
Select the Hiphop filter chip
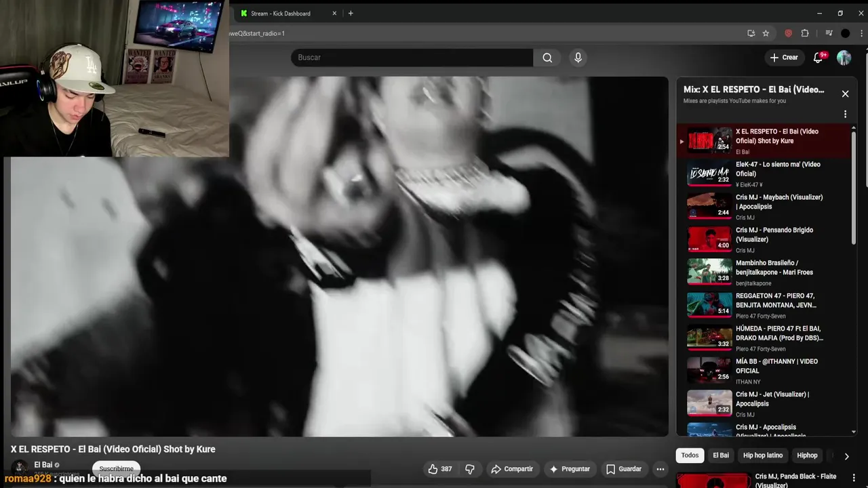807,455
